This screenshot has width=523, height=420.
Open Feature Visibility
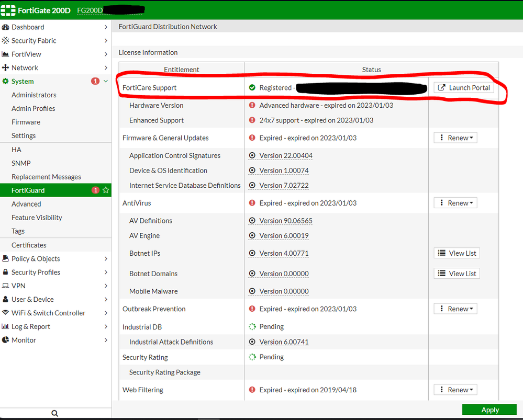click(55, 218)
